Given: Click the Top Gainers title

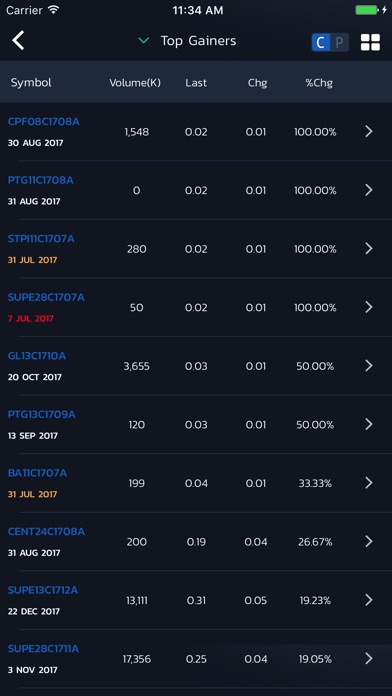Looking at the screenshot, I should 198,41.
